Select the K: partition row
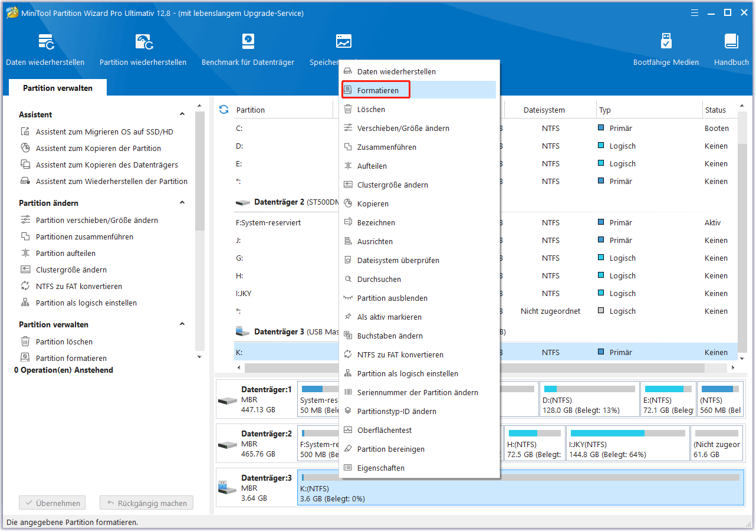The width and height of the screenshot is (756, 532). point(485,352)
